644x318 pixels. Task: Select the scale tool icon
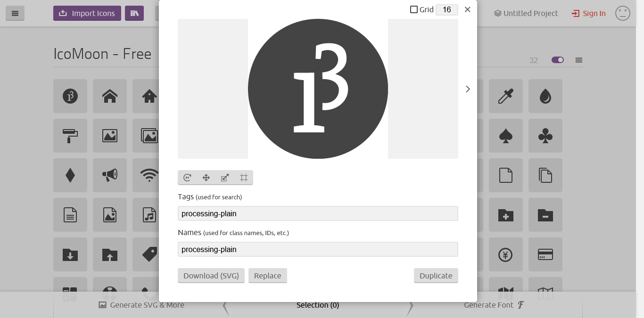[x=225, y=178]
